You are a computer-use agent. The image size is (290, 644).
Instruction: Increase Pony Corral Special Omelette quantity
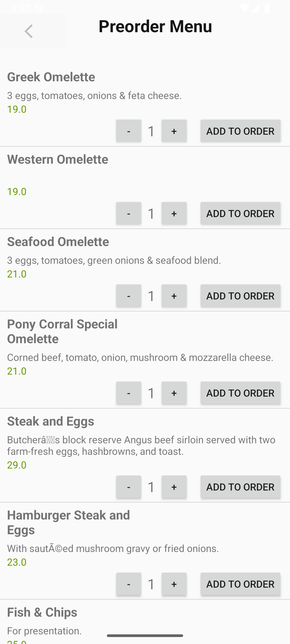(174, 393)
